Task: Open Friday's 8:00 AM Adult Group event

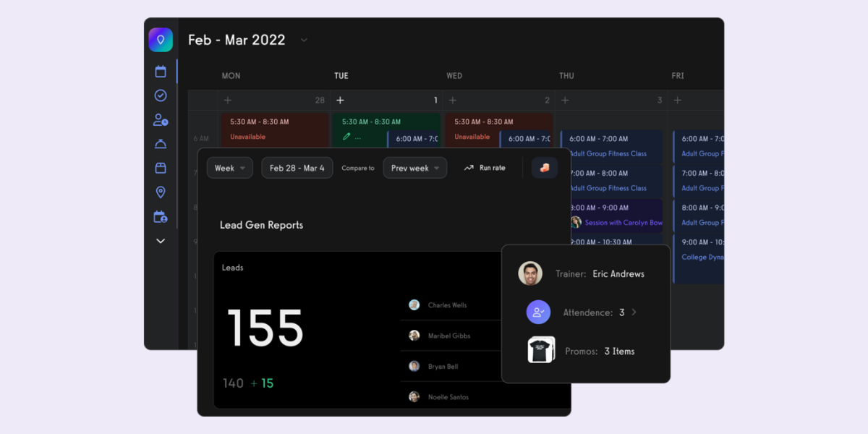Action: click(699, 216)
